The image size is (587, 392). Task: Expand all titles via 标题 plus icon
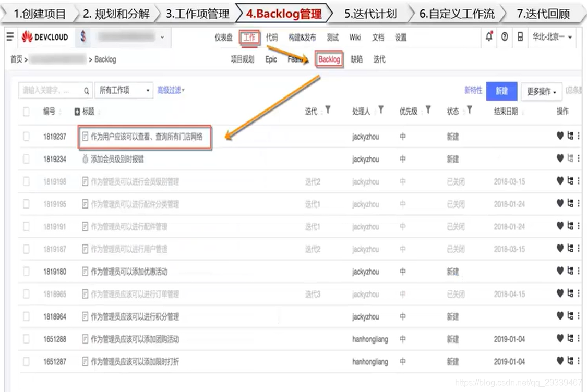pos(77,112)
